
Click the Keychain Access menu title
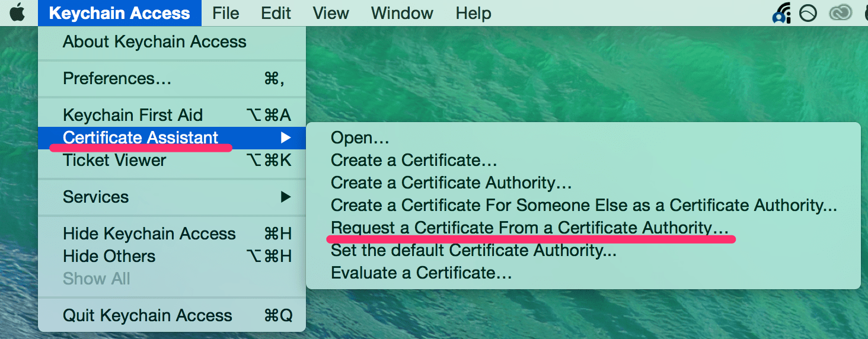point(120,13)
